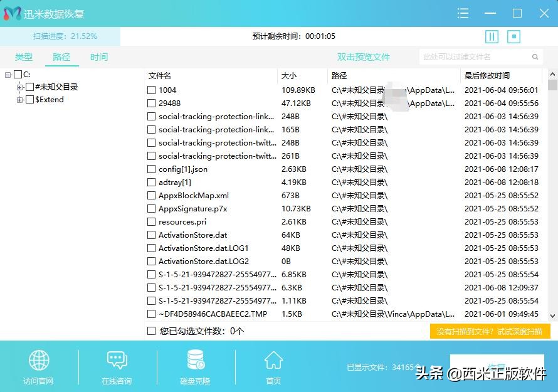558x392 pixels.
Task: Check the box of the 673B file row
Action: point(151,196)
